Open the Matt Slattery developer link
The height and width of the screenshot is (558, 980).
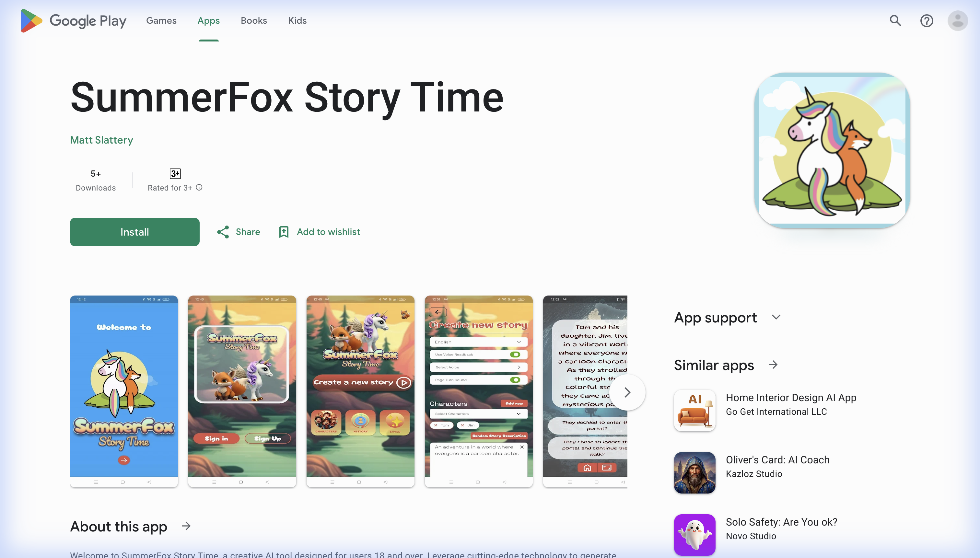click(101, 140)
